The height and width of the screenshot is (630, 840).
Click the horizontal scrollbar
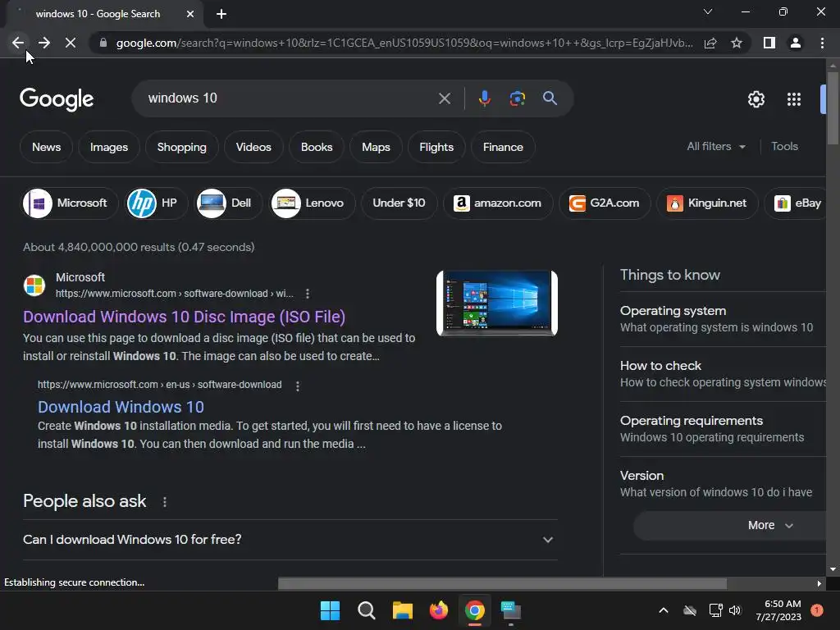point(502,584)
